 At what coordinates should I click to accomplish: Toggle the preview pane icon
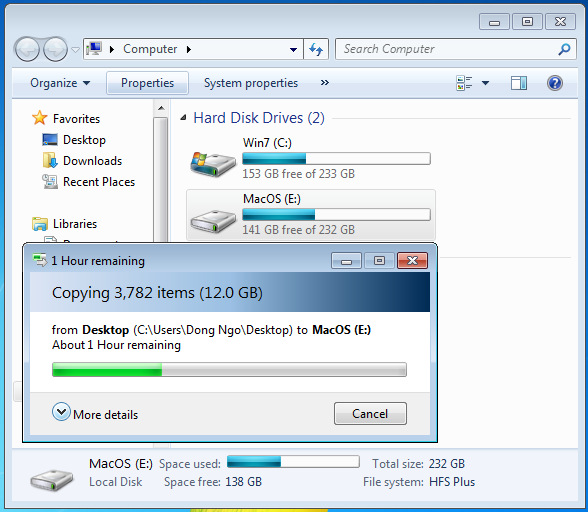coord(519,83)
